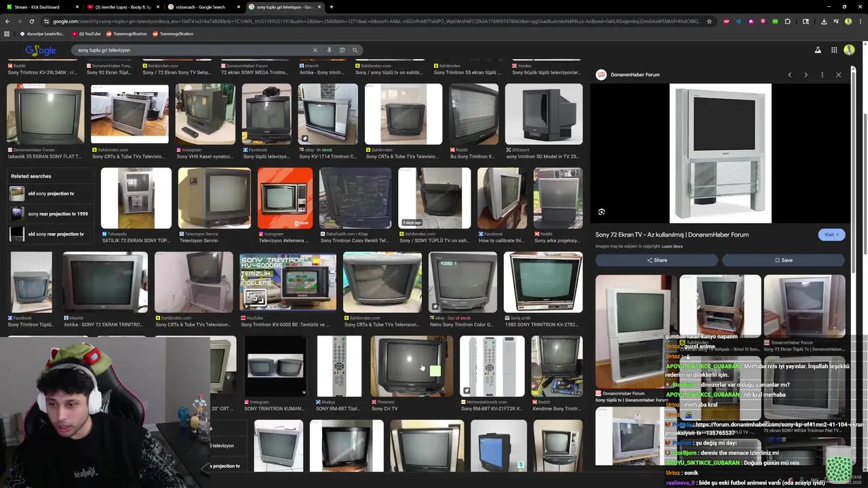This screenshot has height=488, width=868.
Task: Open the Google apps grid
Action: [833, 50]
